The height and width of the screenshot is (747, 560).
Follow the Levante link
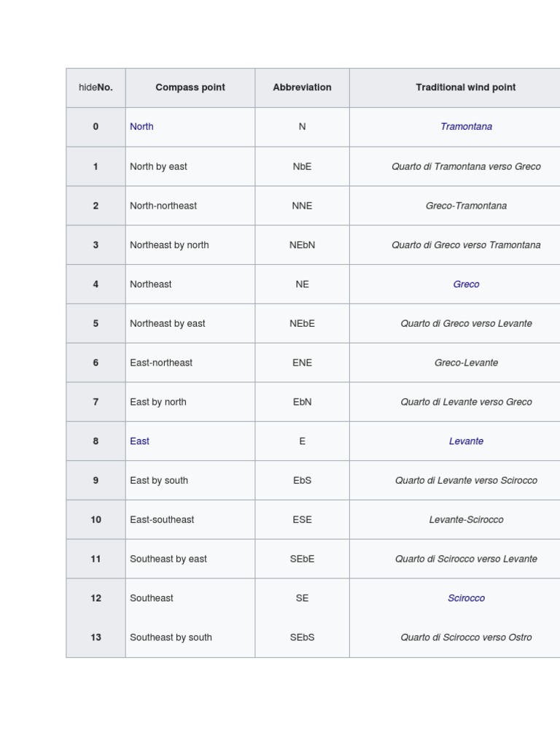point(466,441)
